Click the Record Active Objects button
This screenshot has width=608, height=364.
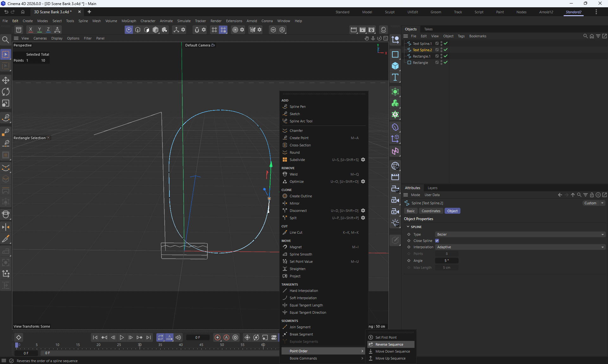point(217,337)
